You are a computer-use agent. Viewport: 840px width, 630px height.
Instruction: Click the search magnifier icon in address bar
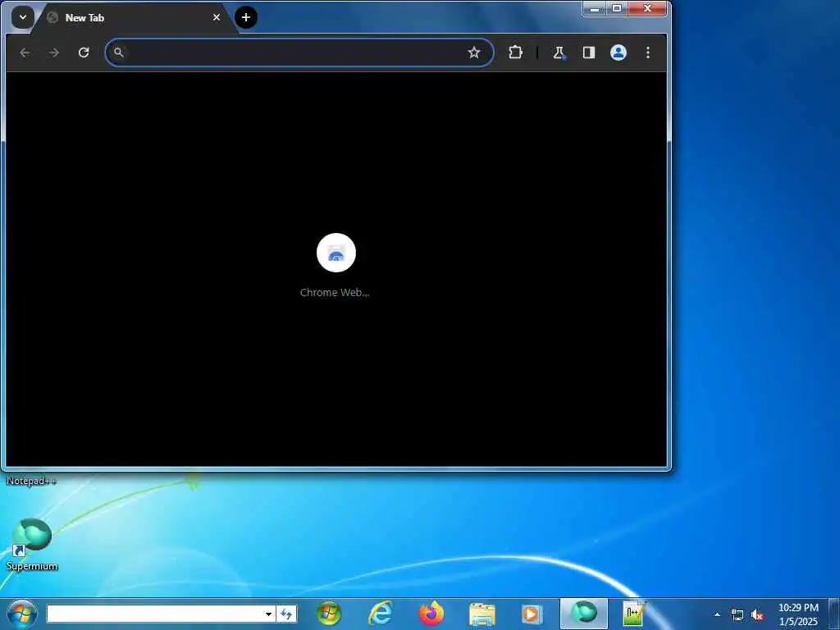coord(118,52)
